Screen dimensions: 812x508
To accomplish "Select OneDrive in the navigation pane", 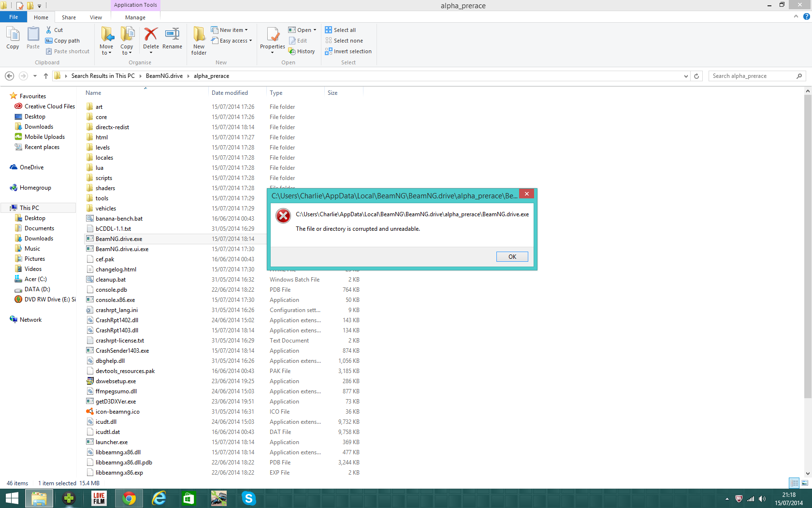I will click(x=31, y=167).
